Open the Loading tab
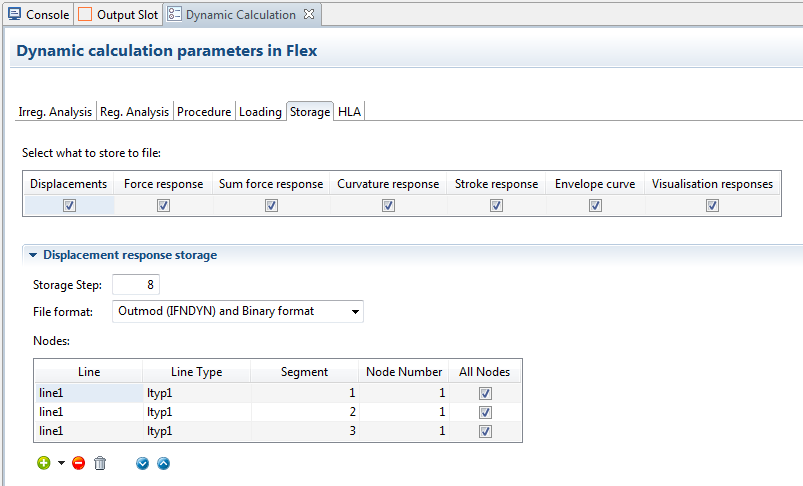803x486 pixels. (x=260, y=112)
